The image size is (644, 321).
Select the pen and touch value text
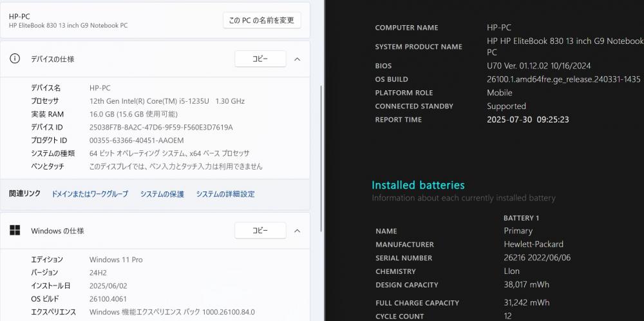176,166
